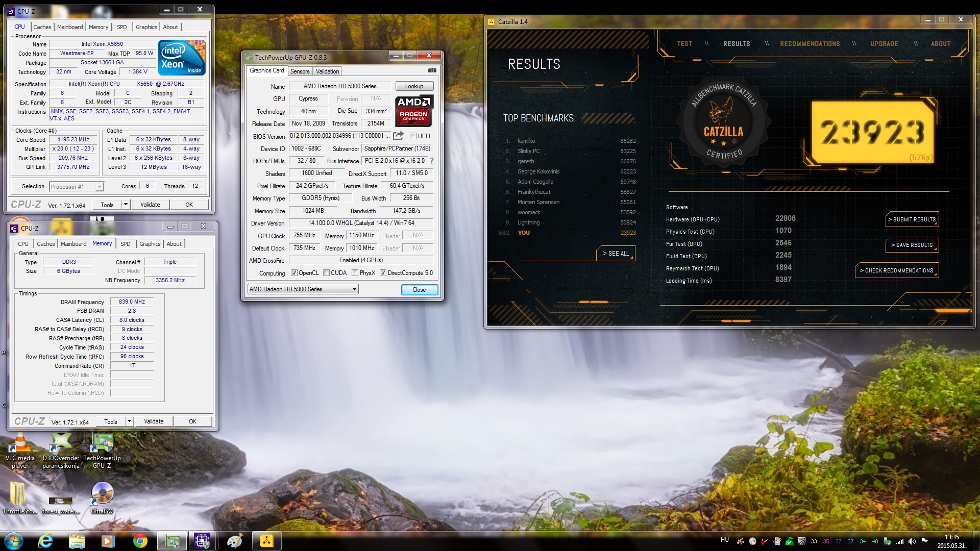Switch to the GPU-Z Validation tab

click(327, 71)
